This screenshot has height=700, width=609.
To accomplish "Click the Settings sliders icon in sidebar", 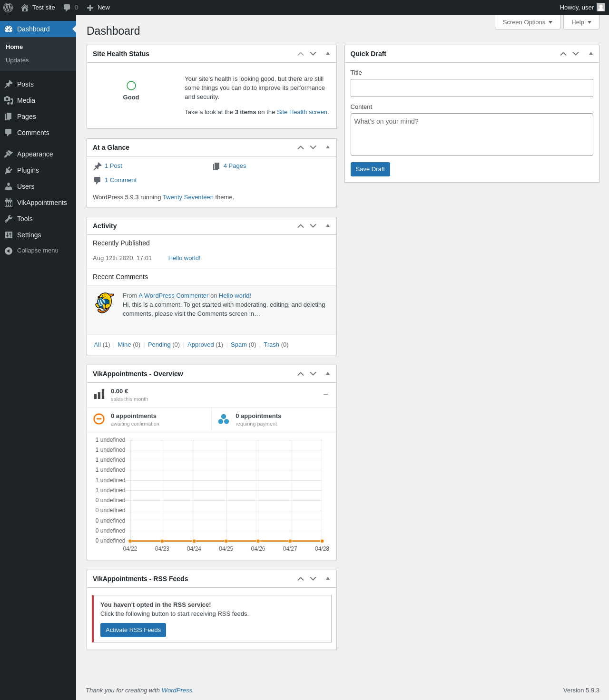I will pos(9,235).
